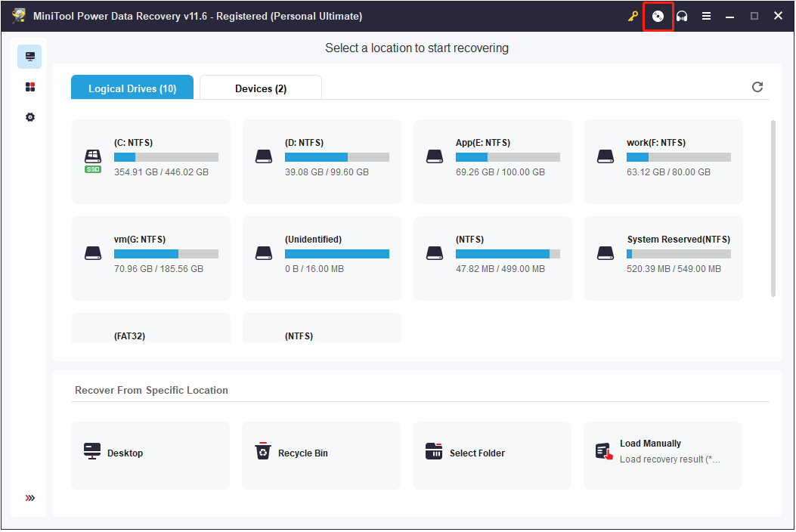Click the FAT32 drive label
Image resolution: width=796 pixels, height=532 pixels.
tap(129, 336)
